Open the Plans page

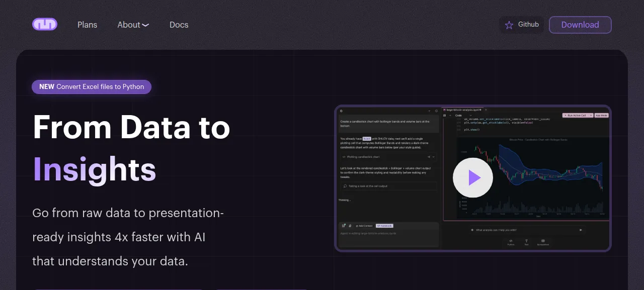(x=87, y=25)
